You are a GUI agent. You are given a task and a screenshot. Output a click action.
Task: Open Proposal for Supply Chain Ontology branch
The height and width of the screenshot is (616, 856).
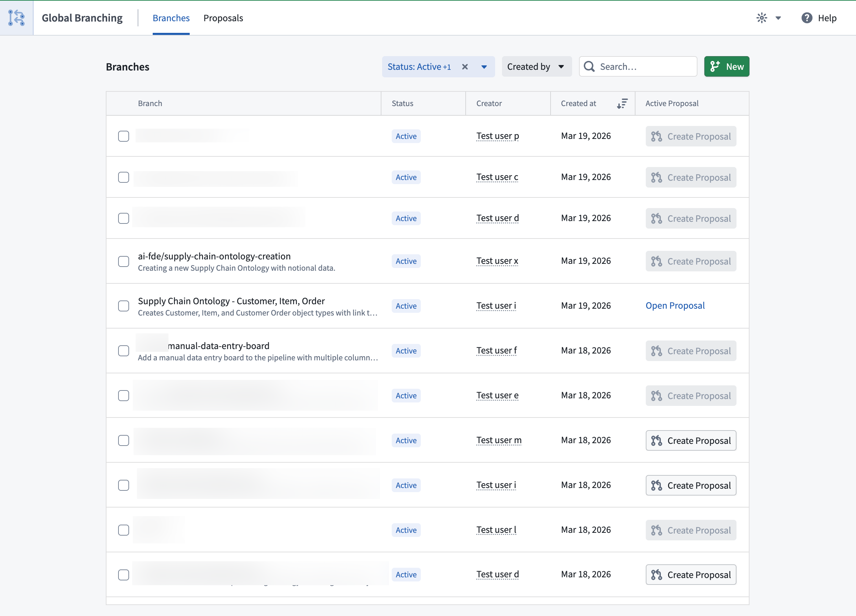675,306
